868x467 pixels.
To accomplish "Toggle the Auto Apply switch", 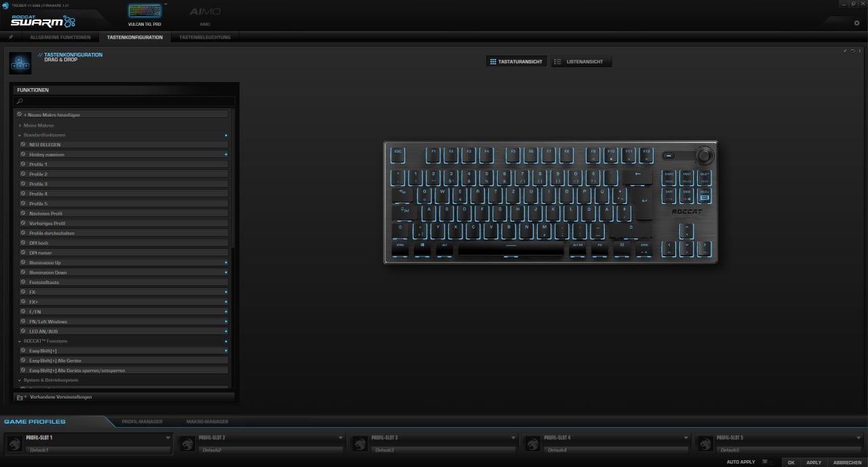I will (x=765, y=462).
